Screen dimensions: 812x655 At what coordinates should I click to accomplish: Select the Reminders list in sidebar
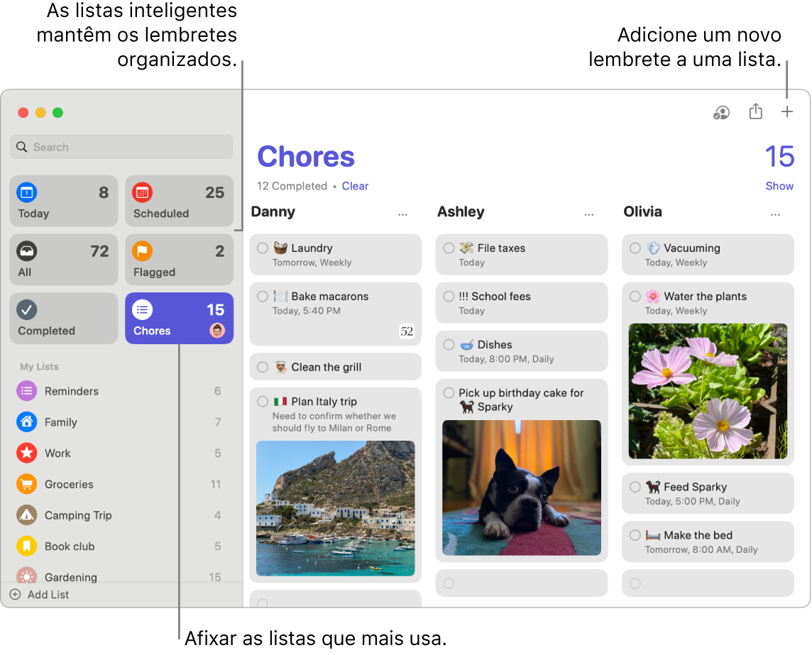click(121, 391)
